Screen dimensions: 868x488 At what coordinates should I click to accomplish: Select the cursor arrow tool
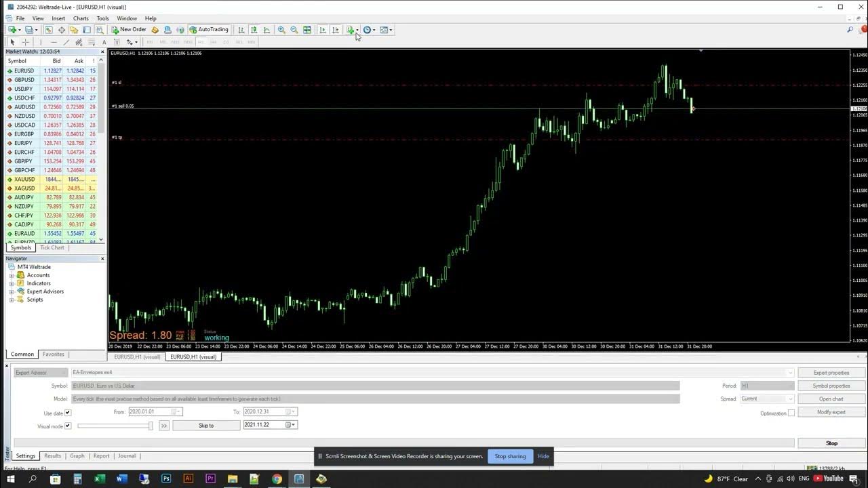12,42
